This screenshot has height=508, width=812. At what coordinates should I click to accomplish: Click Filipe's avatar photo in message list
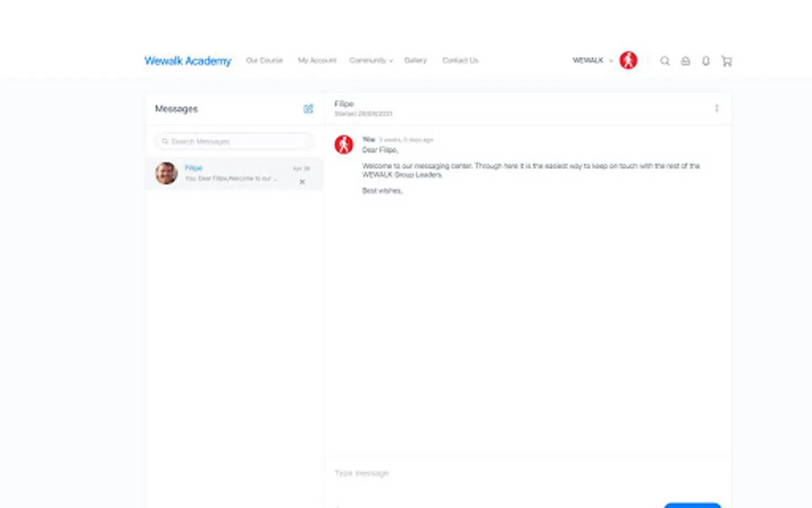click(166, 173)
